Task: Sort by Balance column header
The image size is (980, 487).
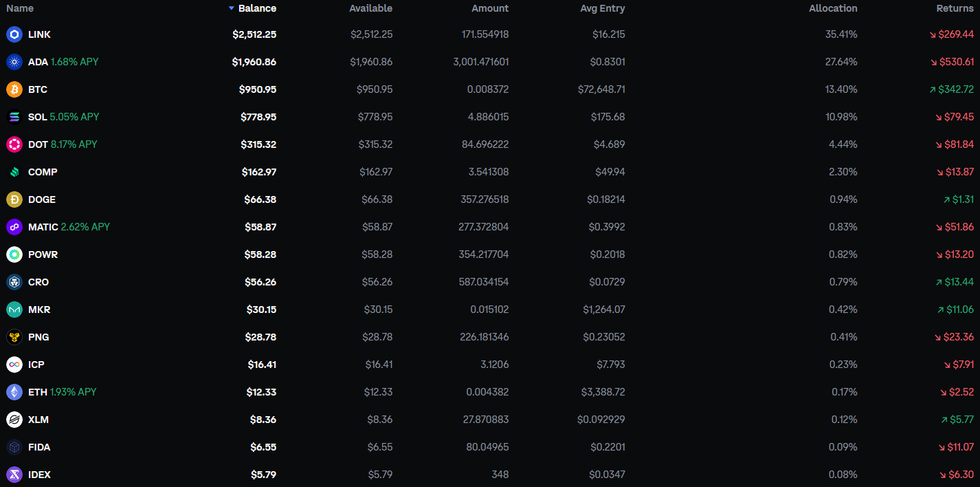Action: pos(257,8)
